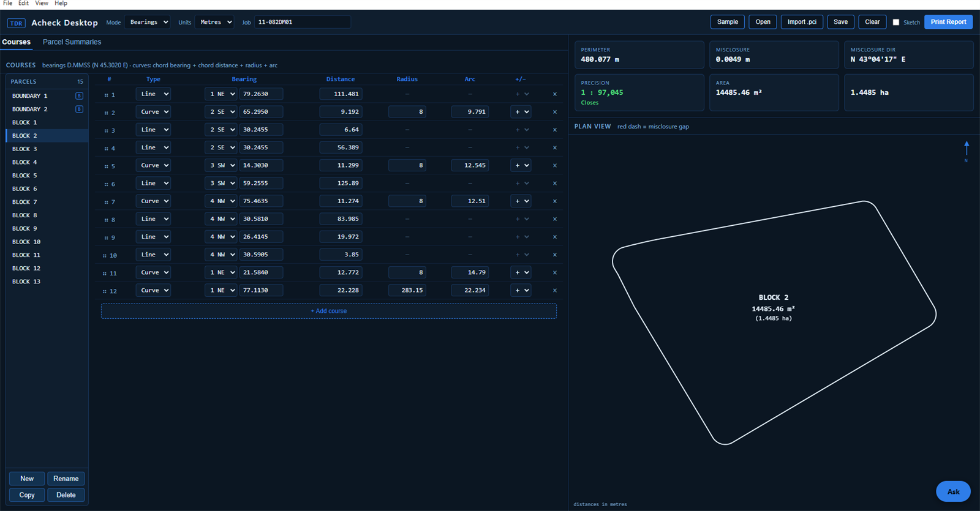Open course 2 quadrant 2 SE dropdown
Viewport: 980px width, 511px height.
[x=221, y=112]
